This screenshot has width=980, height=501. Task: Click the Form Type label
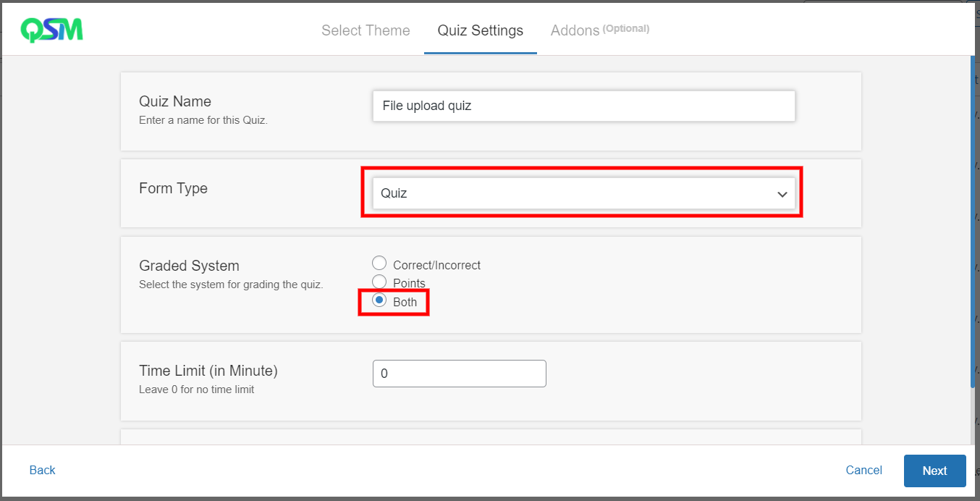tap(173, 188)
